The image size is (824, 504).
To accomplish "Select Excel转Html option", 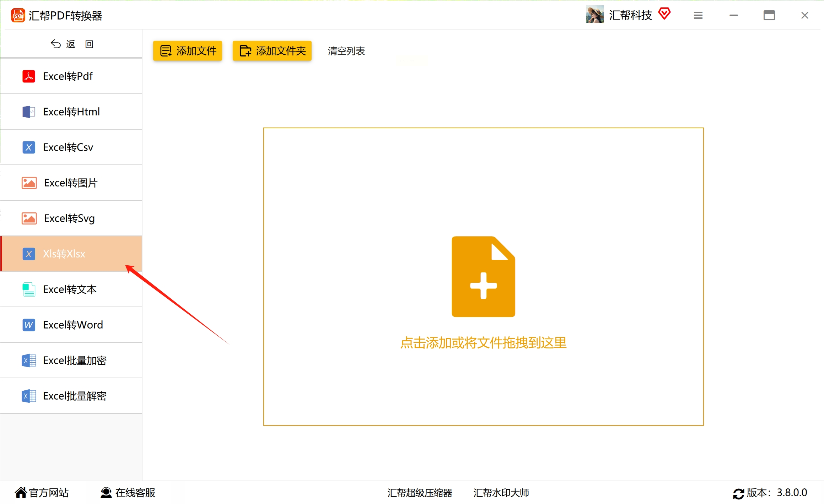I will (71, 112).
